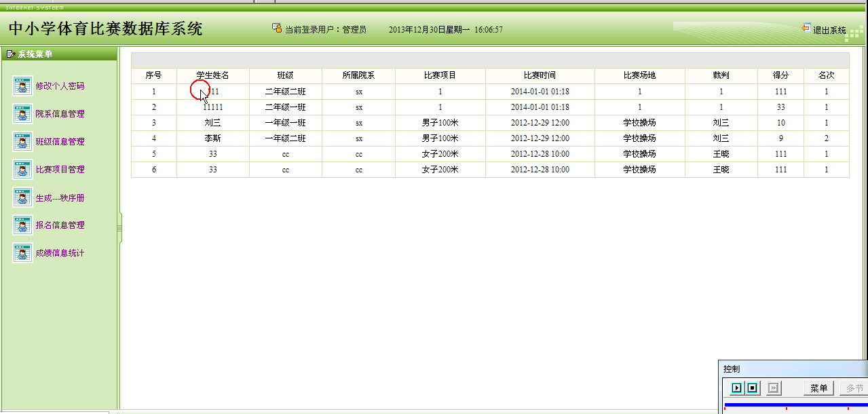Click the sequence number 6 cell
868x414 pixels.
point(154,170)
